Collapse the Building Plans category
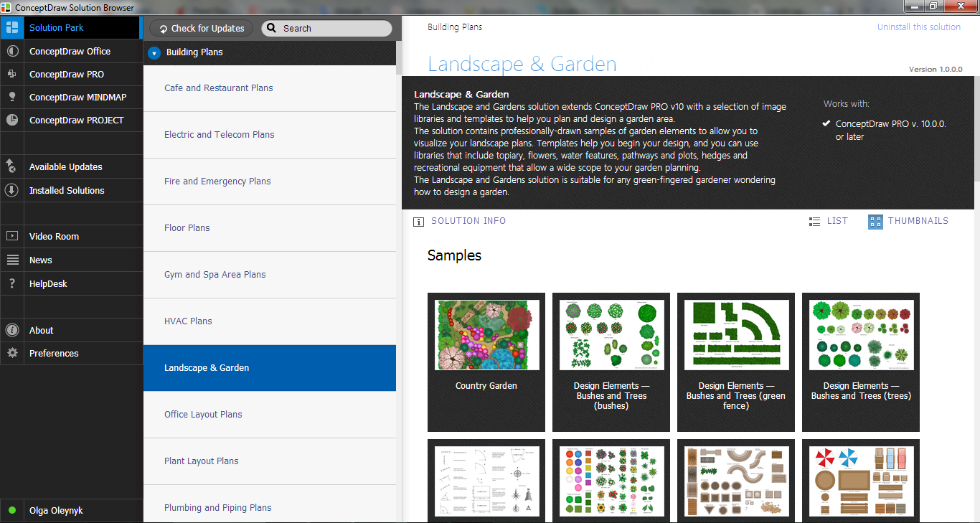 154,53
